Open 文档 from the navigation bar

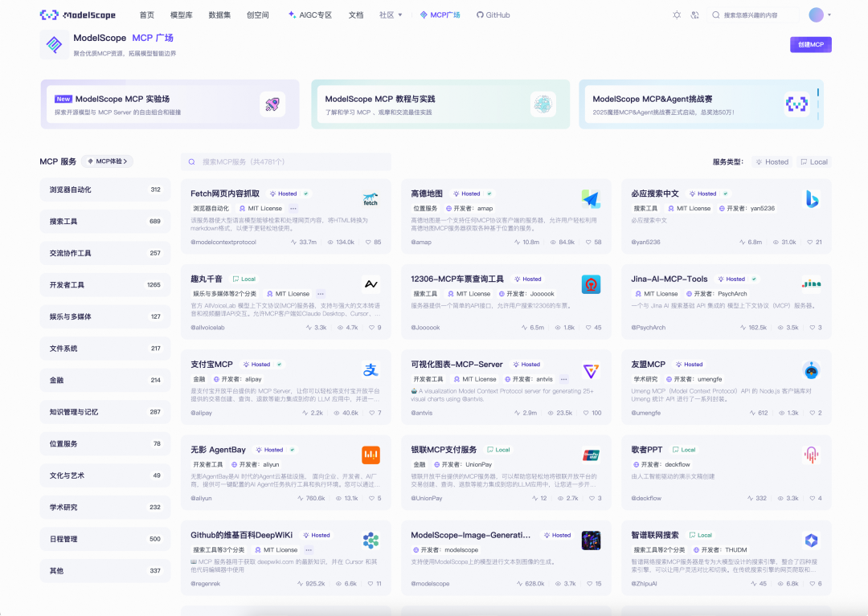[x=356, y=15]
